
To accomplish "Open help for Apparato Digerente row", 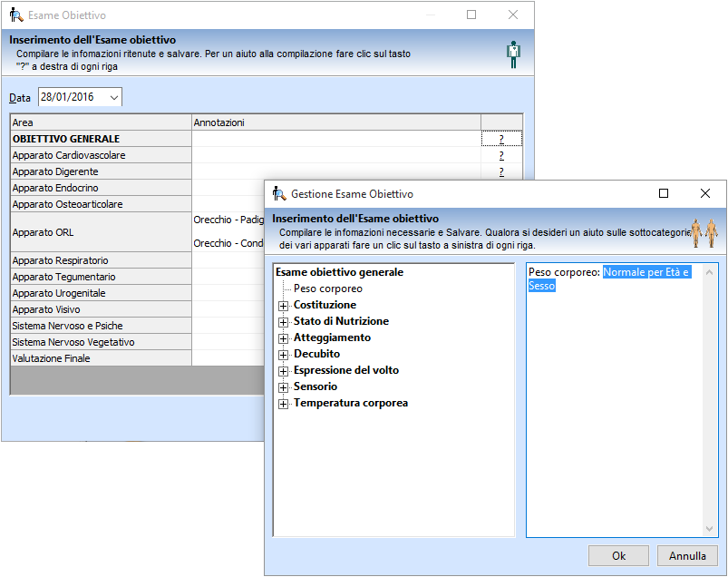I will pyautogui.click(x=501, y=171).
